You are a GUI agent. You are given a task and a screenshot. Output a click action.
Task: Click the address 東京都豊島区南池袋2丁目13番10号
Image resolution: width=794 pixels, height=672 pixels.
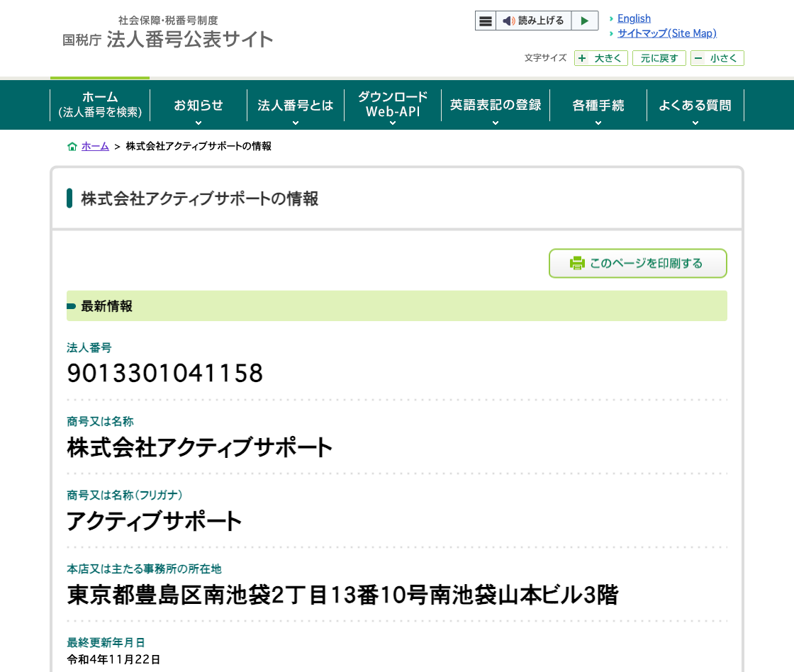pyautogui.click(x=343, y=595)
